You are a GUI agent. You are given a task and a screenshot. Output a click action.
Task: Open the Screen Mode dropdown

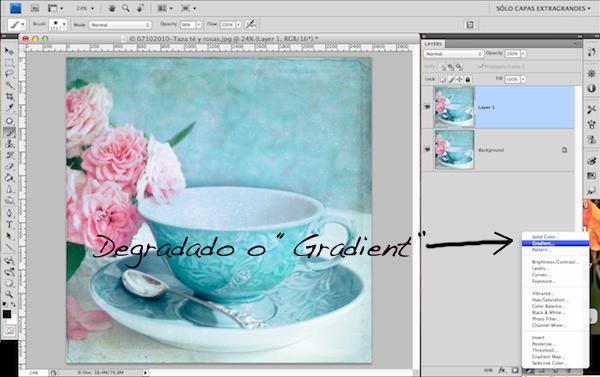tap(188, 8)
